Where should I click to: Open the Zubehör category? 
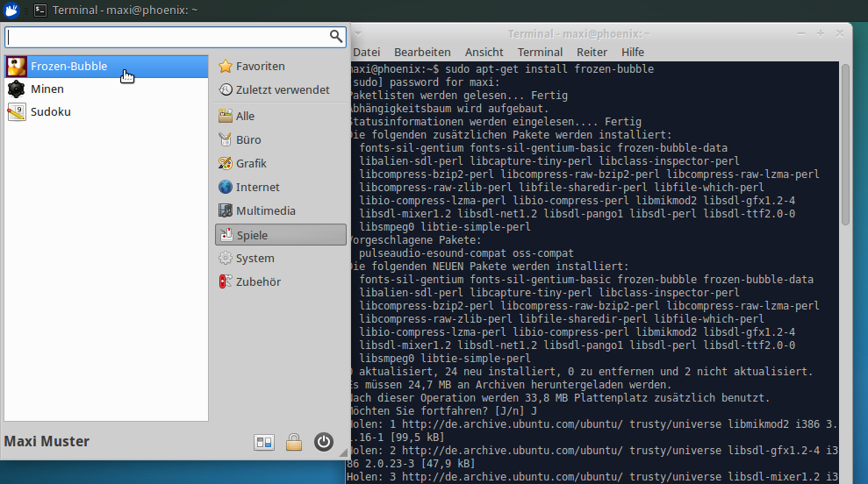click(281, 281)
